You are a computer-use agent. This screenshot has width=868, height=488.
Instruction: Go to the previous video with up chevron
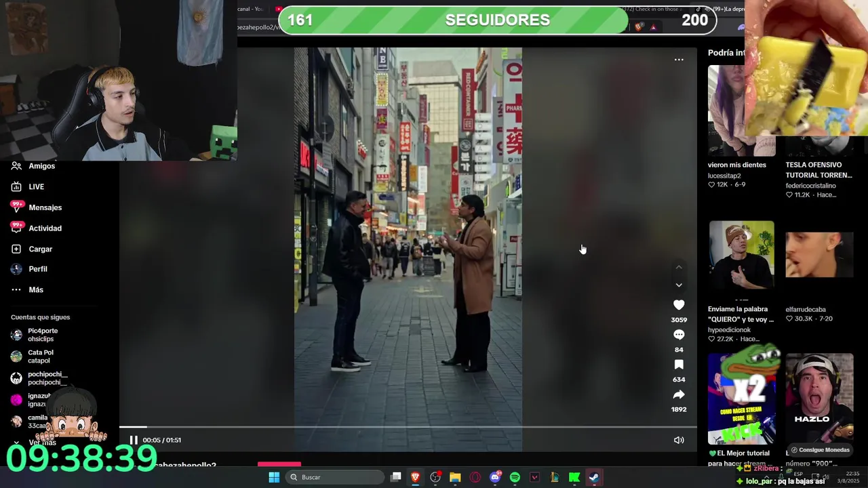tap(679, 268)
